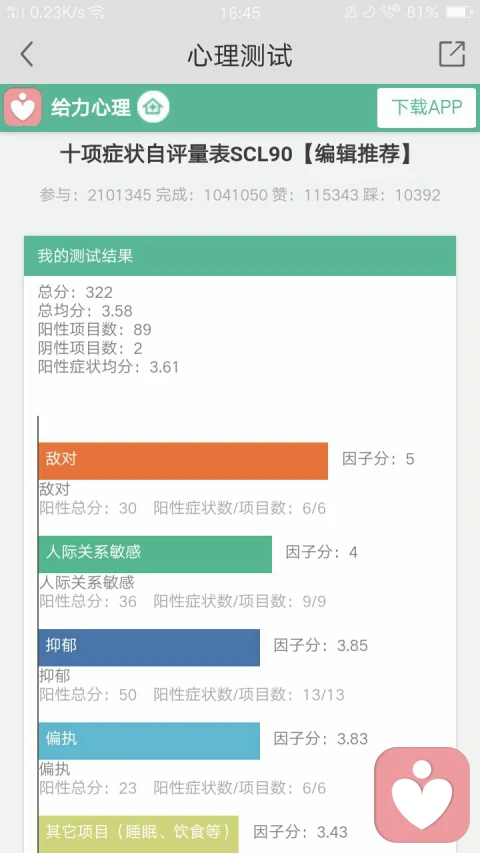The height and width of the screenshot is (853, 480).
Task: Tap the floating pink heart icon
Action: 422,794
